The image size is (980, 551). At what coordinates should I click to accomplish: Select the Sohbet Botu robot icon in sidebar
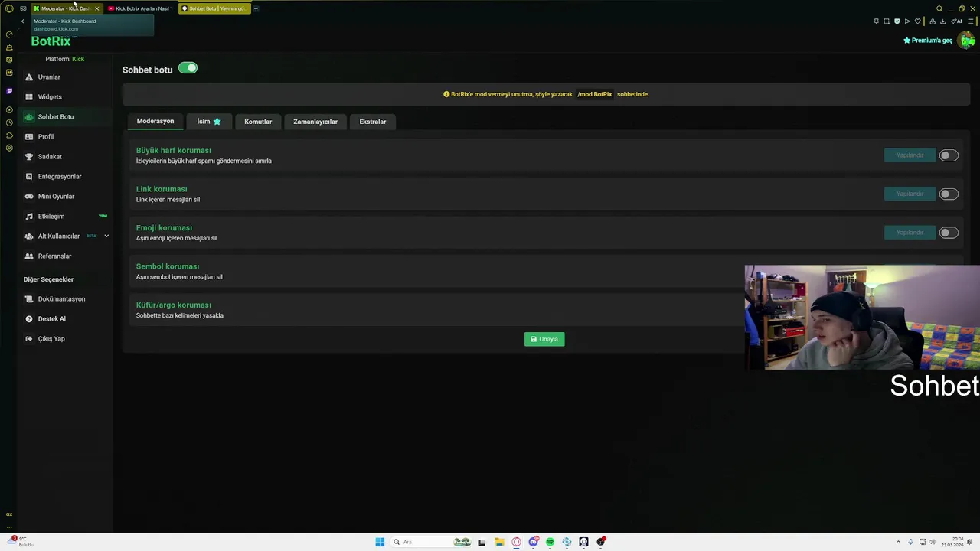tap(29, 117)
